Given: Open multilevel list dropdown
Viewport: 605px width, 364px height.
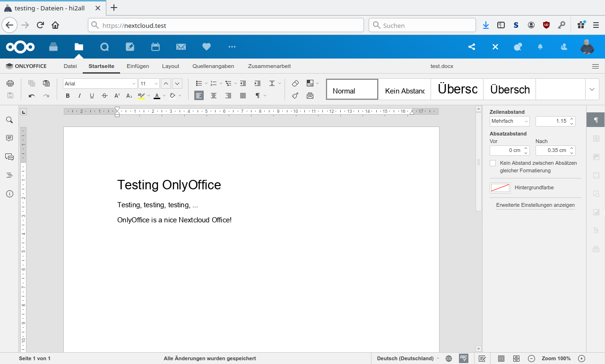Looking at the screenshot, I should tap(235, 84).
